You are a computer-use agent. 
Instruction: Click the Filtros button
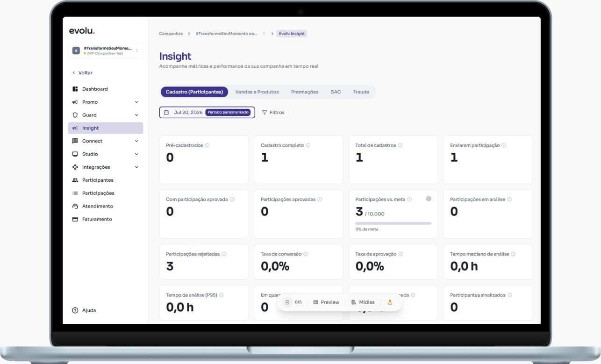[x=273, y=113]
